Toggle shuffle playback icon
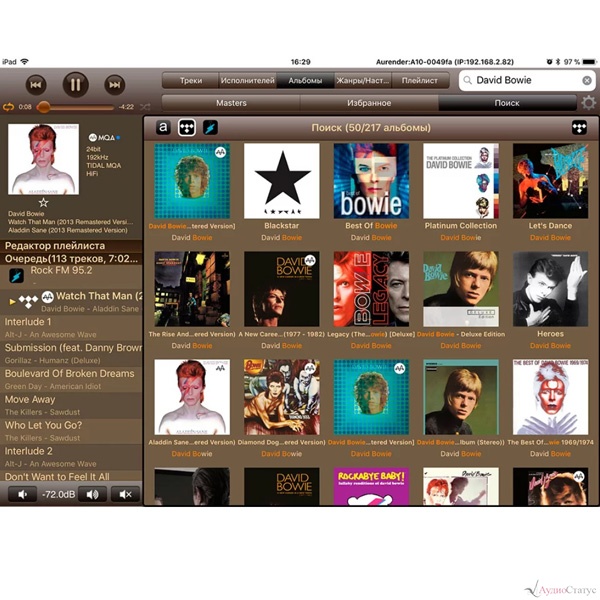 click(x=146, y=106)
